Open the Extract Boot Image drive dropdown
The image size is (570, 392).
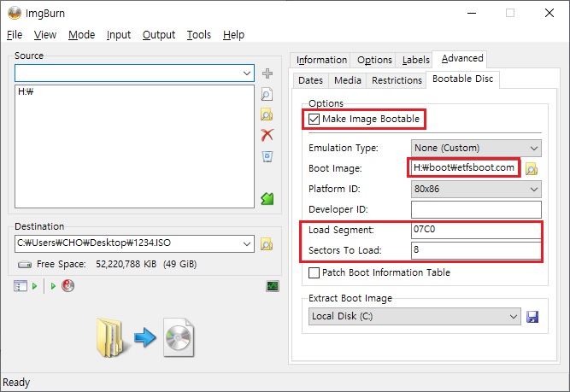pos(414,317)
